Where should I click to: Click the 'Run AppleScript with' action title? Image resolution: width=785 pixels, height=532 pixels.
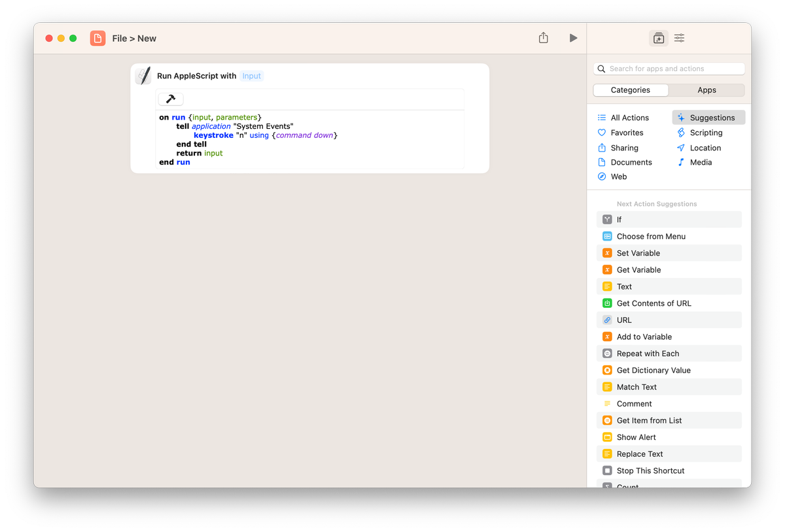click(x=197, y=76)
